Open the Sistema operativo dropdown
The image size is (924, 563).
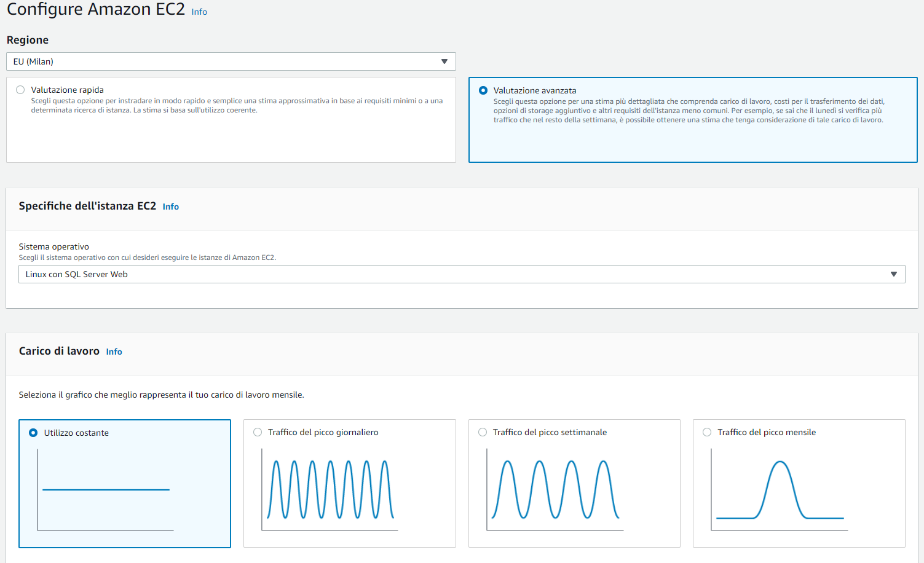coord(455,274)
